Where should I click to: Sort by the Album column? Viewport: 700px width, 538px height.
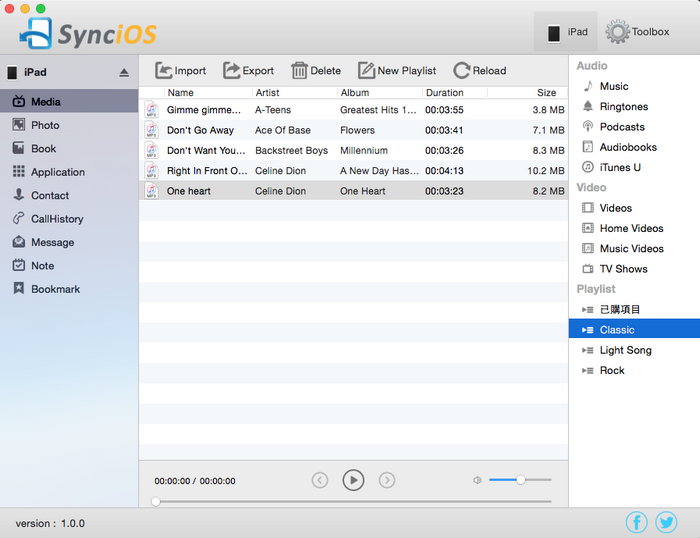(x=380, y=92)
